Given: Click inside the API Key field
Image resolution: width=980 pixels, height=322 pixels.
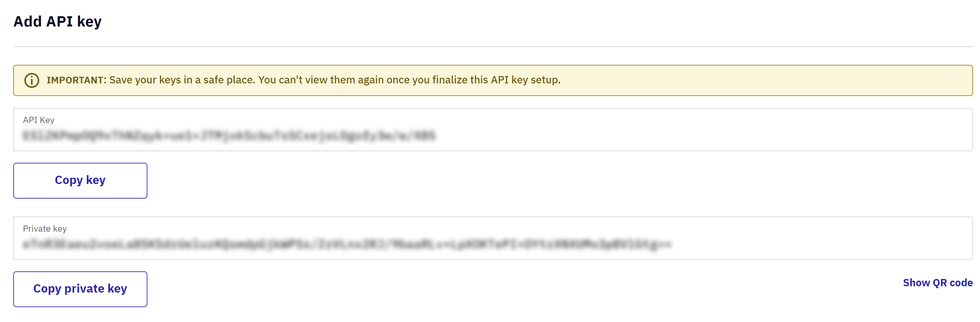Looking at the screenshot, I should [493, 130].
